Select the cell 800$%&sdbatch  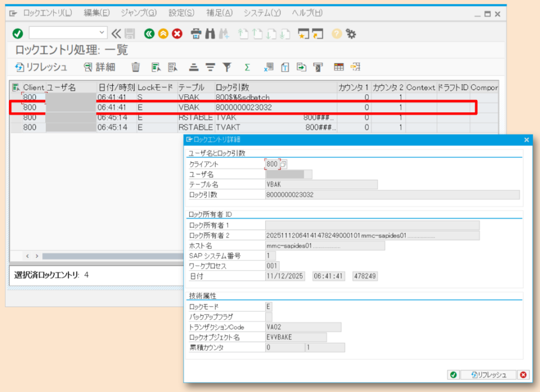coord(275,97)
